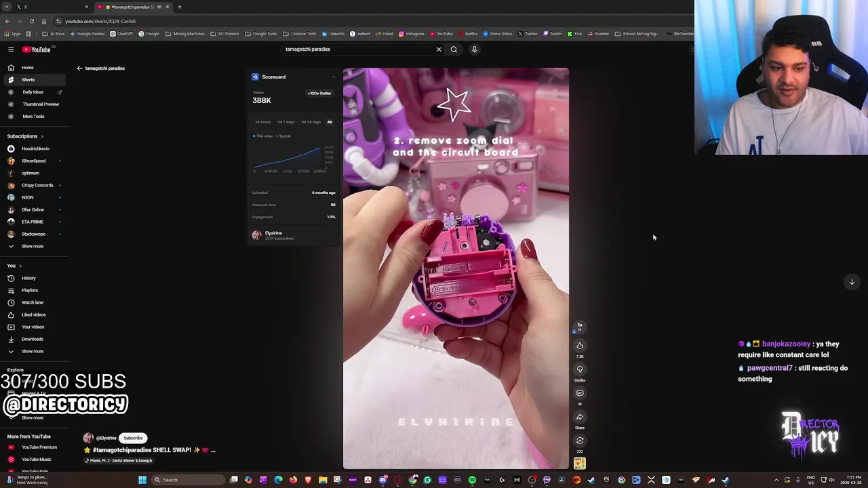Open a new browser tab
This screenshot has width=868, height=488.
(x=180, y=7)
